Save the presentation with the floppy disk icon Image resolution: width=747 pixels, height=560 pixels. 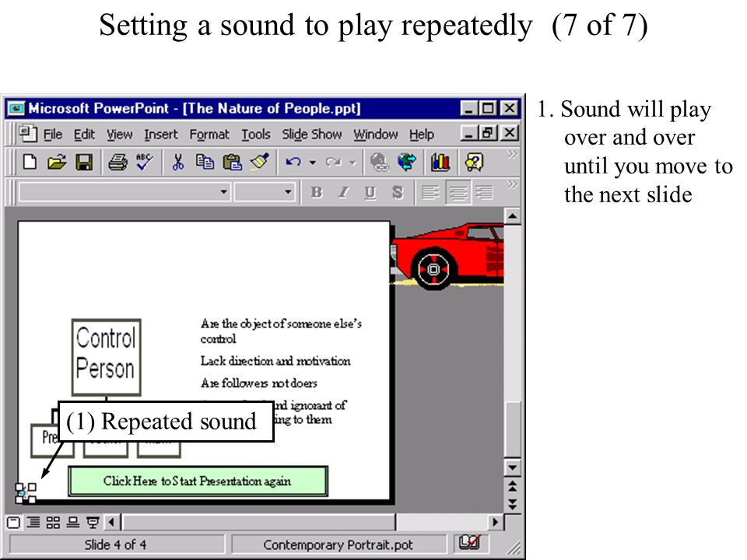point(84,163)
